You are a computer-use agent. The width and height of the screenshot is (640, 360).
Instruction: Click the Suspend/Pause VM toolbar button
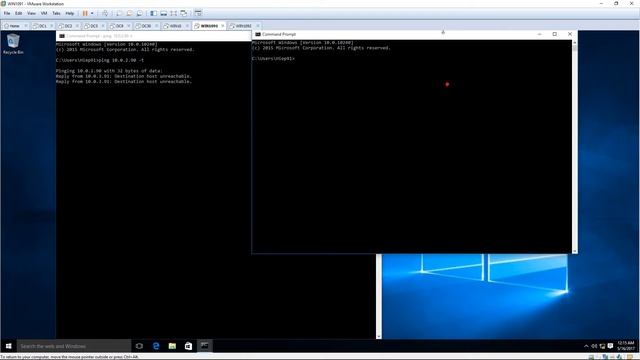85,13
